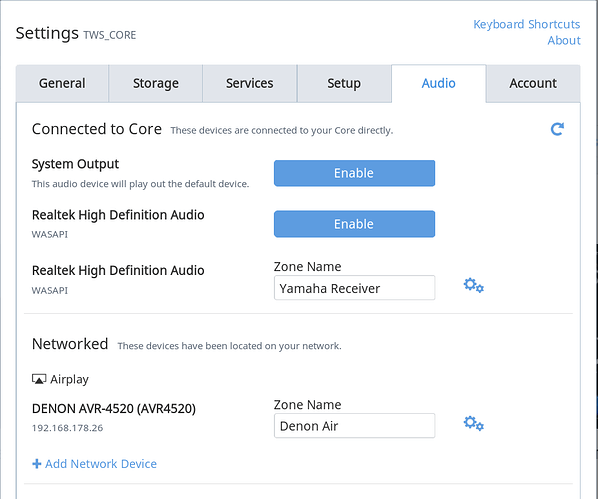The width and height of the screenshot is (598, 499).
Task: Go to the Setup tab
Action: pyautogui.click(x=344, y=84)
